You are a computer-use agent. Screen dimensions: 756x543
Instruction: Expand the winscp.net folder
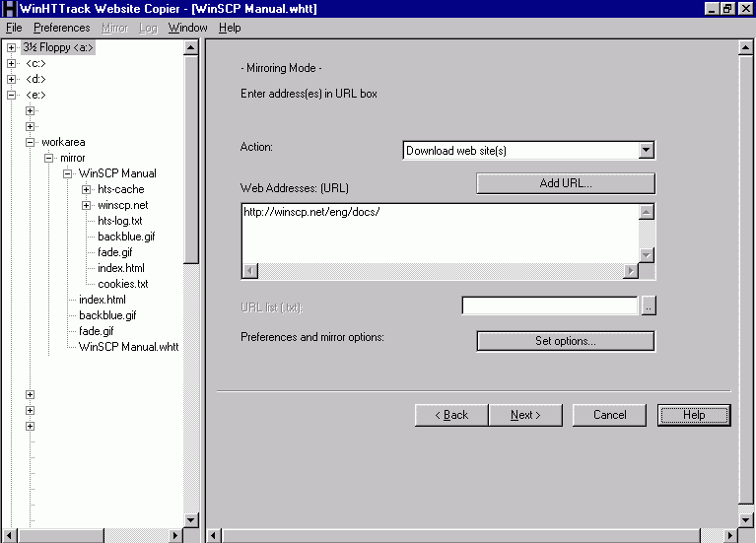click(87, 205)
